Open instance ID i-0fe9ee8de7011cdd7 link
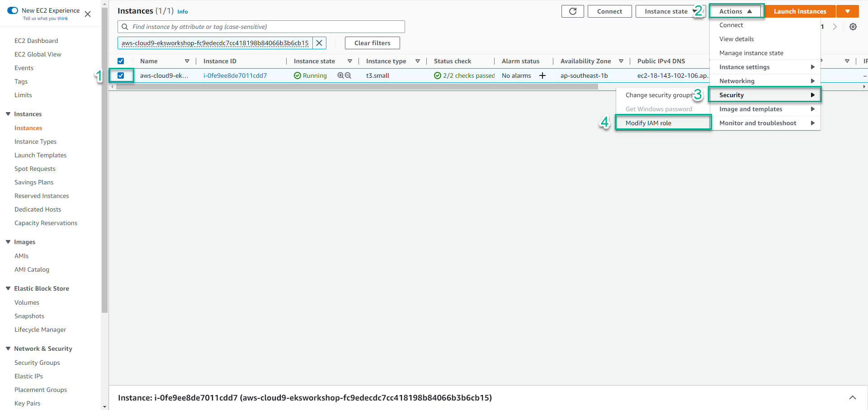Image resolution: width=868 pixels, height=410 pixels. (x=235, y=75)
